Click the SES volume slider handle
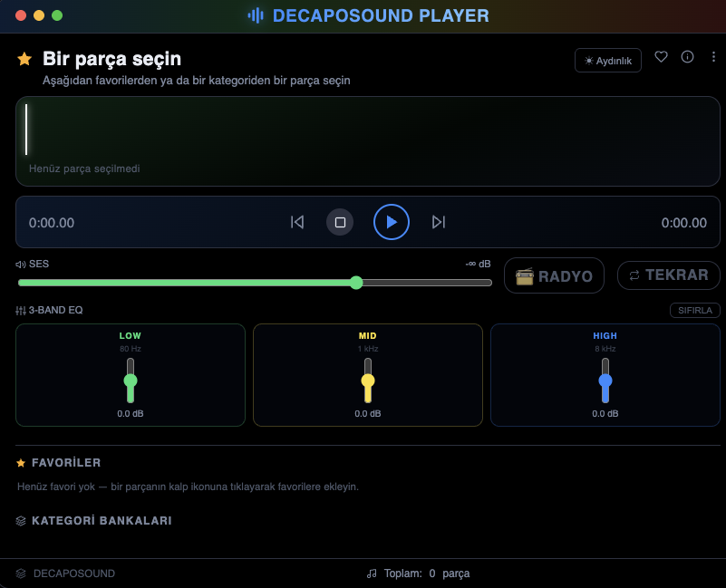 (356, 283)
